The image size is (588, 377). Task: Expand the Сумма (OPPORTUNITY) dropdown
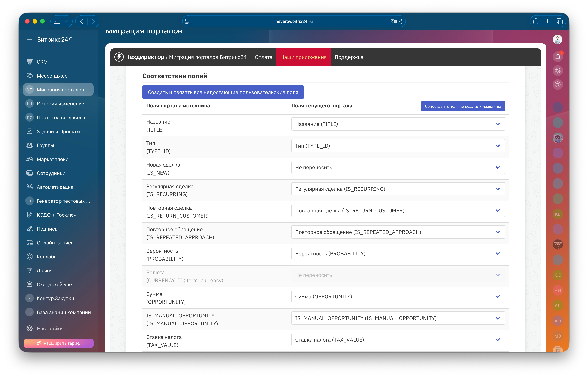click(398, 297)
